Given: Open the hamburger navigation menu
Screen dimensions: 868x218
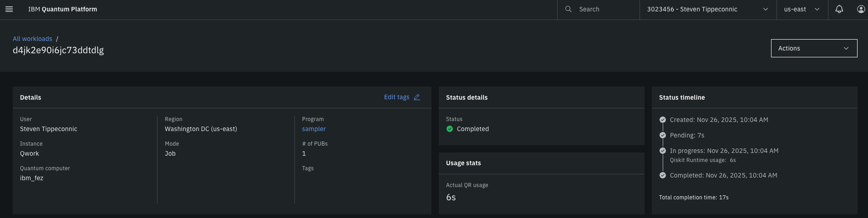Looking at the screenshot, I should pos(9,9).
